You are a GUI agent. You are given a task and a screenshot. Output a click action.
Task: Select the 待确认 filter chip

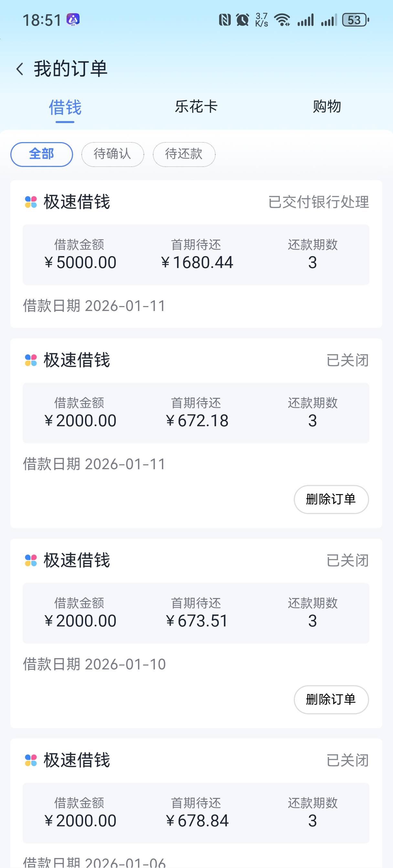tap(113, 154)
